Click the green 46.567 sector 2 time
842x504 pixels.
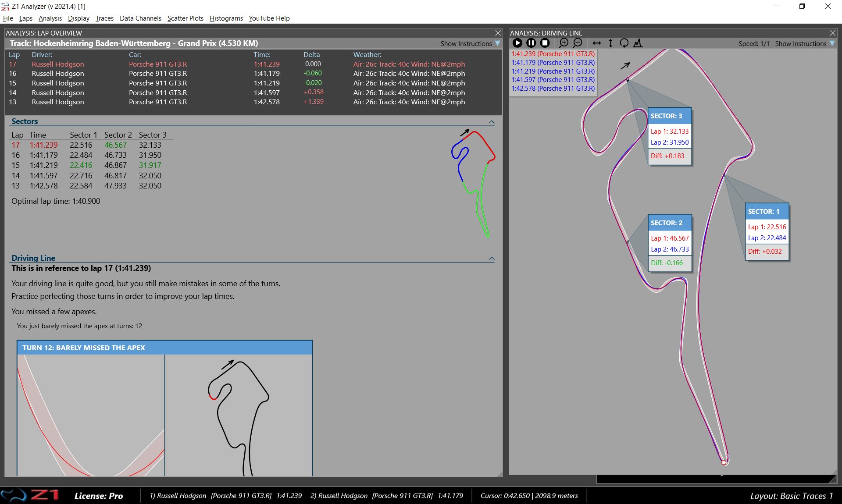(115, 145)
